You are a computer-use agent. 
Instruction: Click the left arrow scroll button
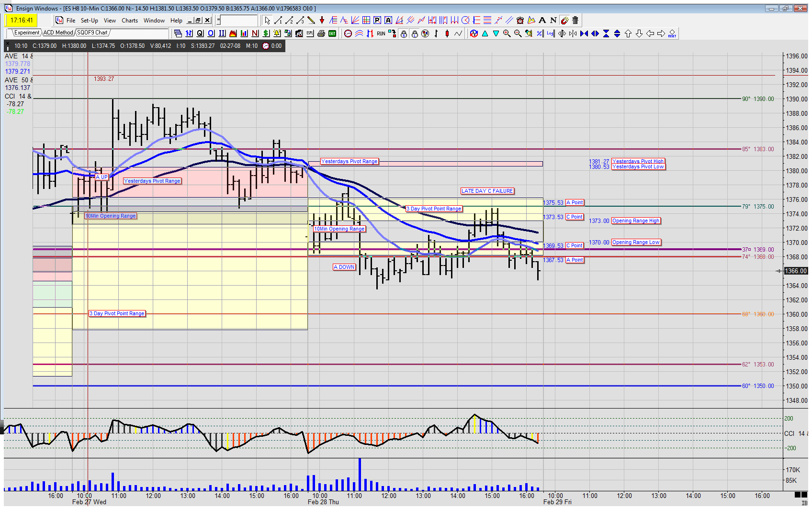(x=650, y=33)
